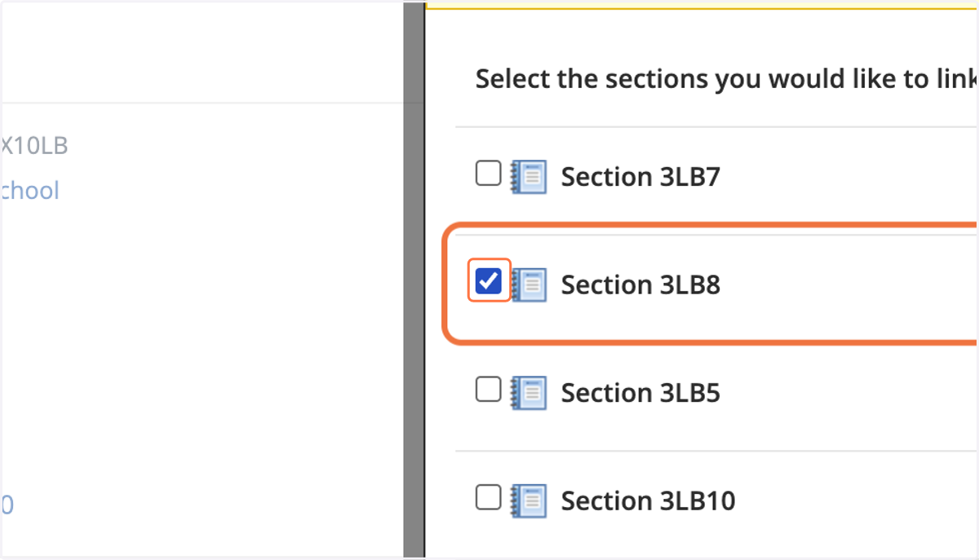Click the notebook icon beside Section 3LB5
This screenshot has width=979, height=560.
pos(529,393)
